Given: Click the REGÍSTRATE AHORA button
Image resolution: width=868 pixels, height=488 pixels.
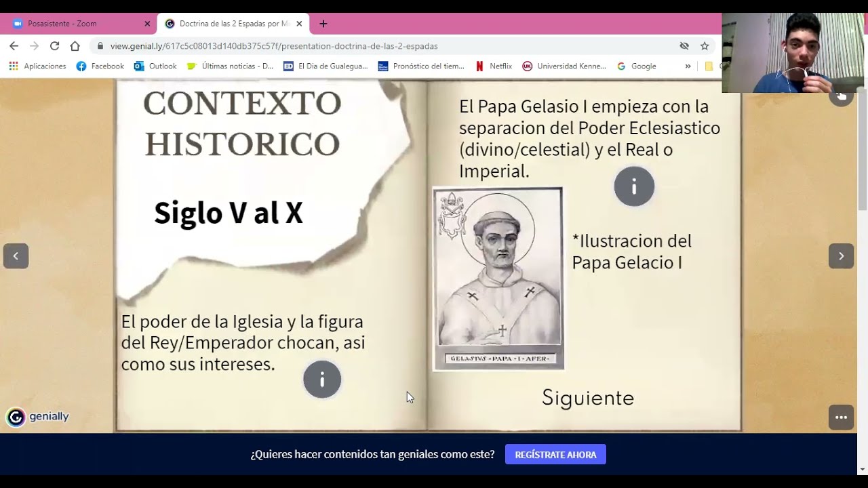Looking at the screenshot, I should click(x=555, y=454).
